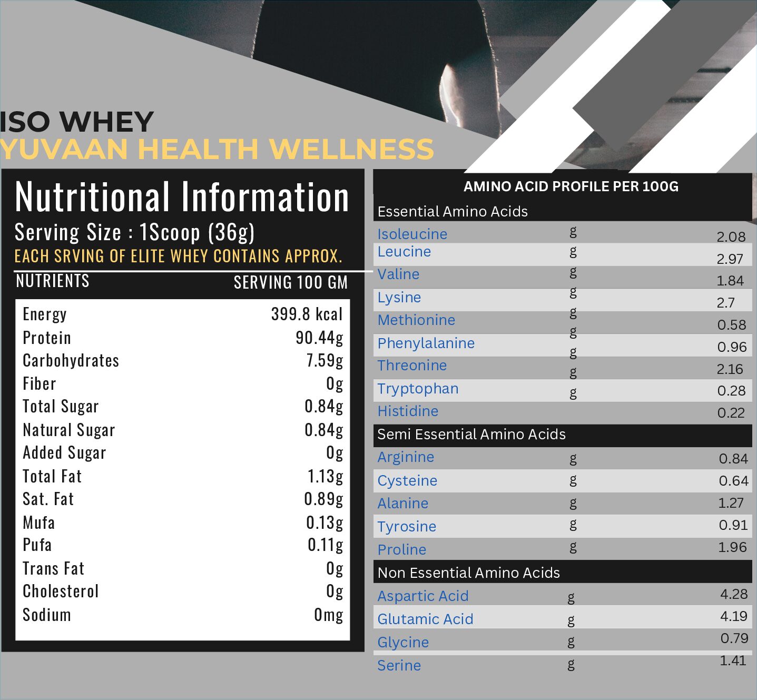Viewport: 757px width, 700px height.
Task: Select the Added Sugar label
Action: [64, 453]
